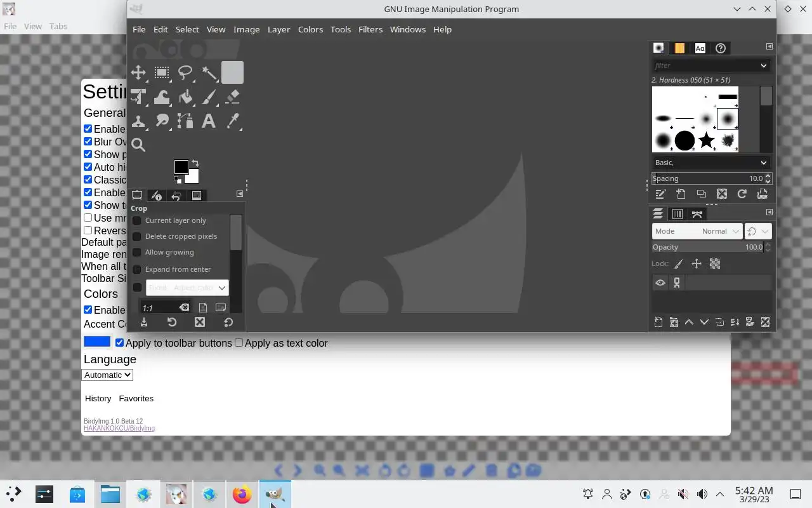
Task: Select the Free Select lasso tool
Action: coord(185,72)
